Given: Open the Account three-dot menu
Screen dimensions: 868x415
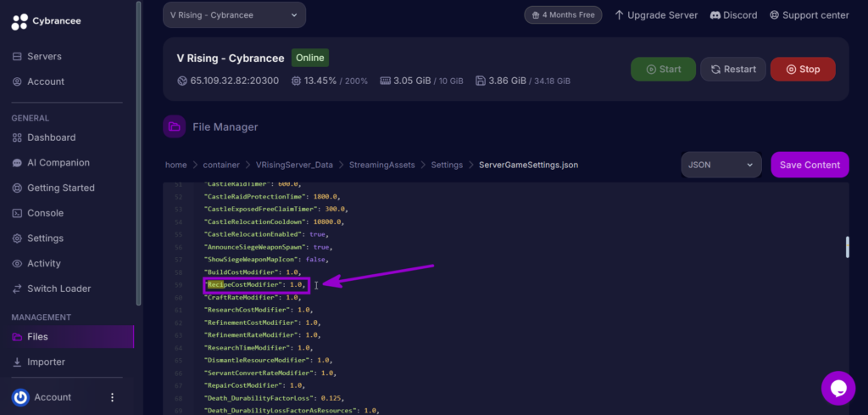Looking at the screenshot, I should point(113,397).
